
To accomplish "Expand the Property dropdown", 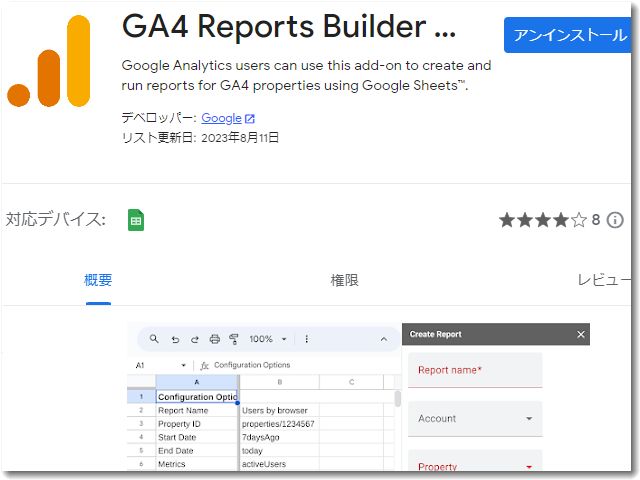I will pos(529,467).
